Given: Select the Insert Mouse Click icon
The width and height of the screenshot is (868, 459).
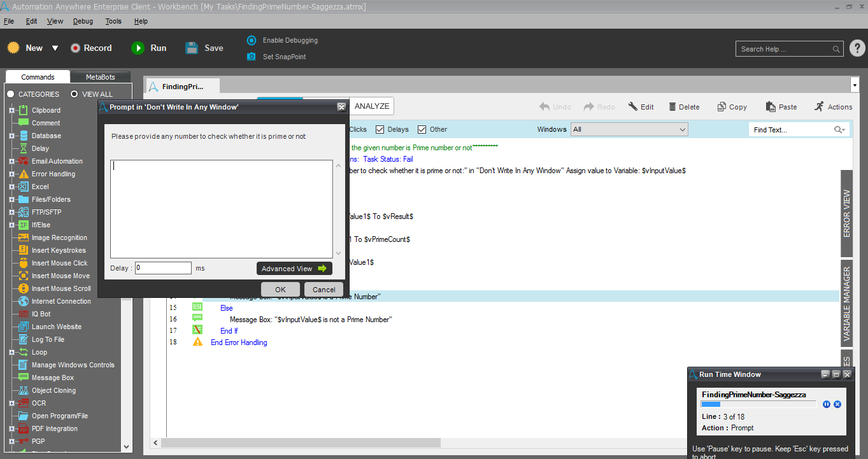Looking at the screenshot, I should [x=22, y=263].
